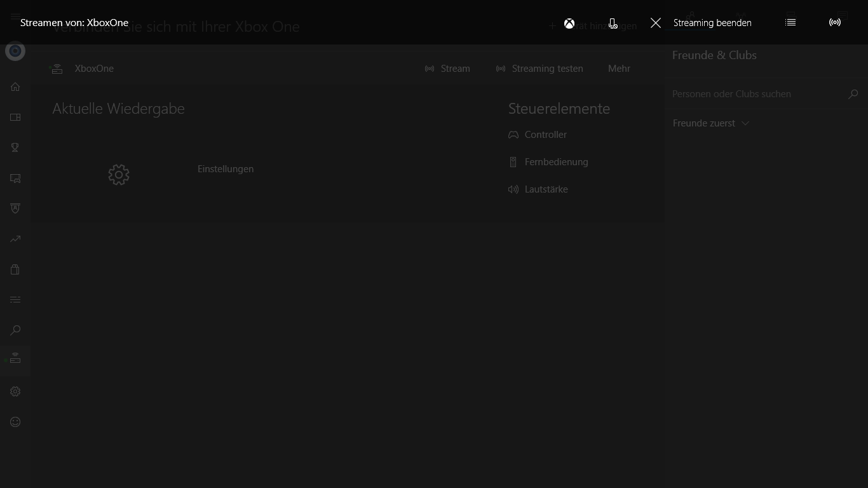Open the Feedback smiley icon
This screenshot has width=868, height=488.
pos(15,422)
